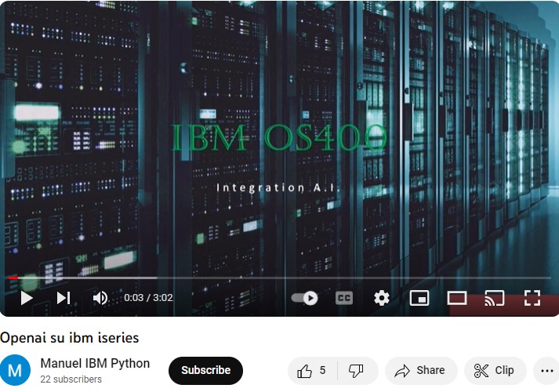
Task: Toggle the autoplay switch
Action: click(x=304, y=298)
